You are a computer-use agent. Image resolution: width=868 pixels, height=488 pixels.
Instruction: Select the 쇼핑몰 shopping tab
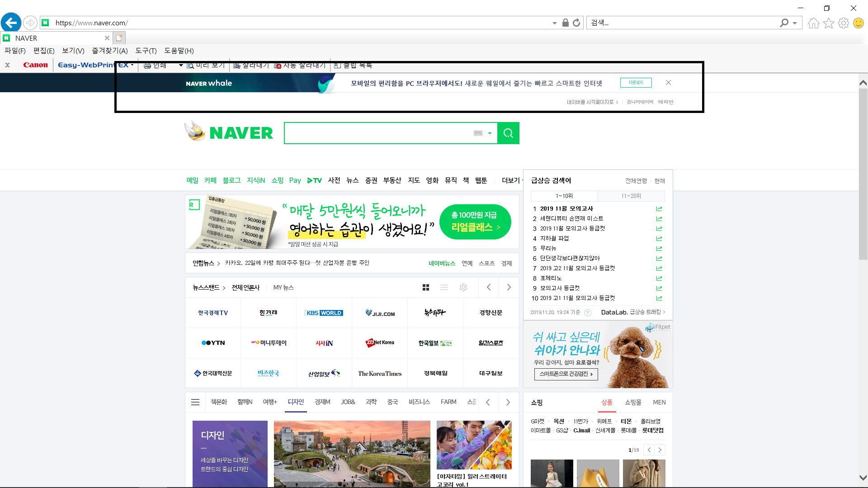[x=633, y=402]
